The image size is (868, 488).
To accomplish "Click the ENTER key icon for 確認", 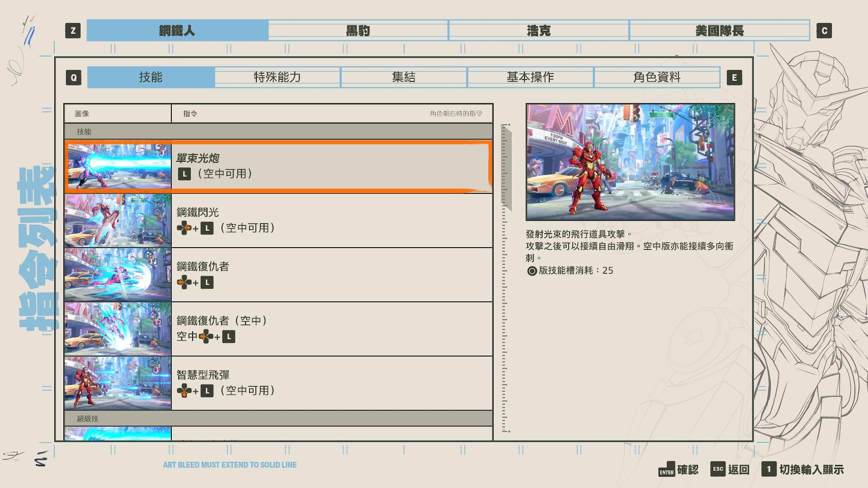I will tap(666, 470).
